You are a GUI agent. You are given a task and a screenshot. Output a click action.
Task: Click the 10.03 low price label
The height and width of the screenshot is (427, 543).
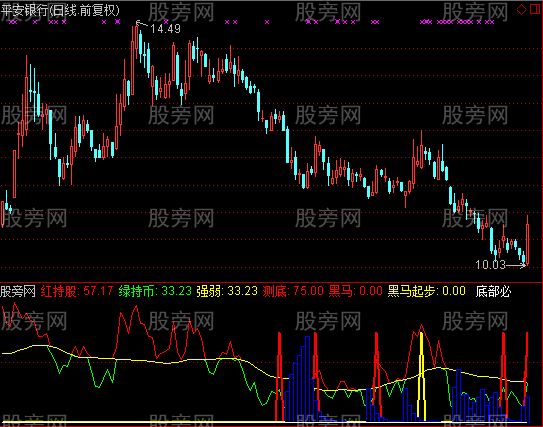tap(490, 265)
